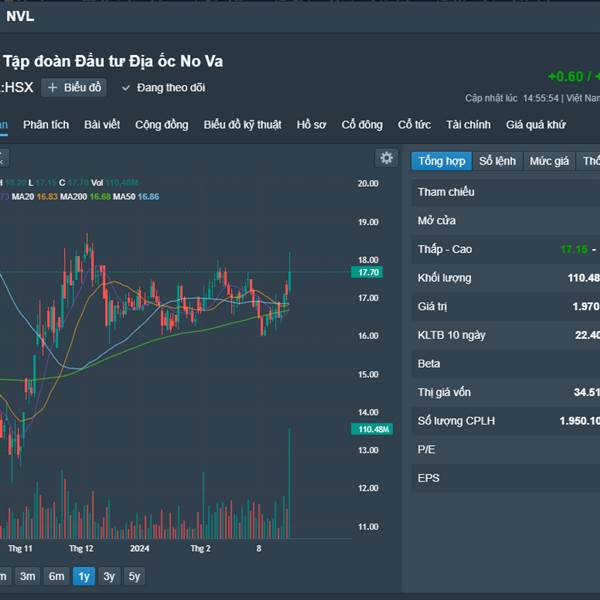Switch to the Hồ sơ tab
This screenshot has height=600, width=600.
point(311,125)
